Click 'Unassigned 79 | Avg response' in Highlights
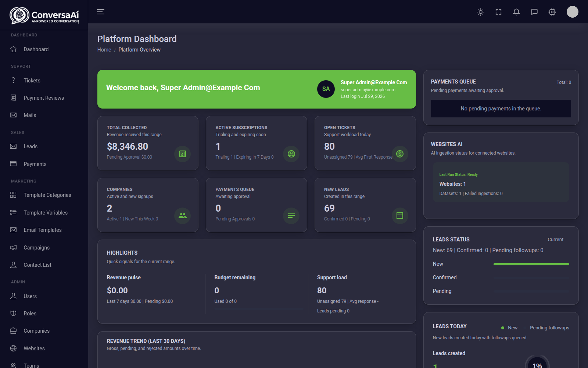 click(348, 301)
